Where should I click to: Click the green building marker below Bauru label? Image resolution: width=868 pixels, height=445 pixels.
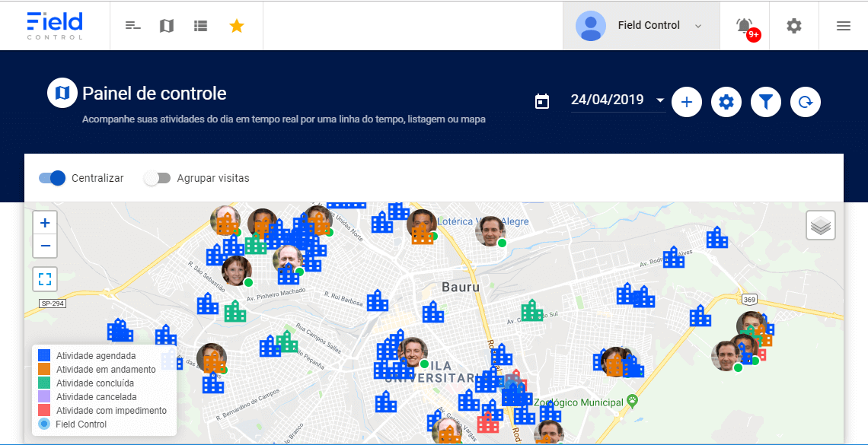(x=532, y=310)
